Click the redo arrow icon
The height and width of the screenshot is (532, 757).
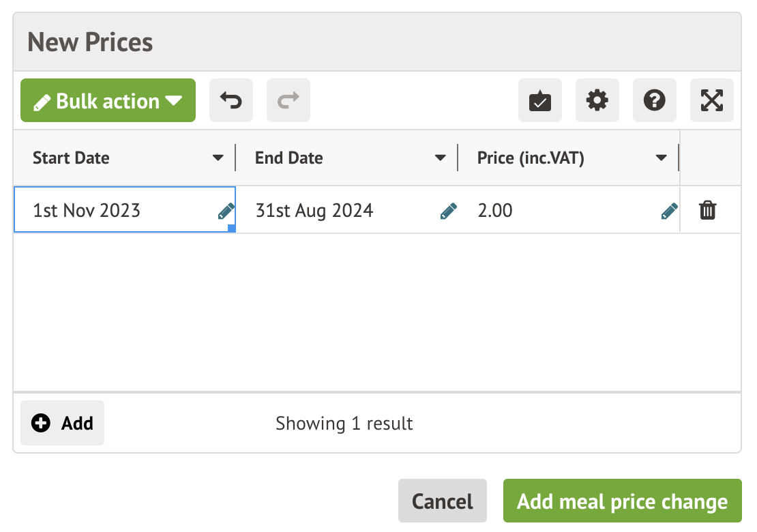coord(288,101)
